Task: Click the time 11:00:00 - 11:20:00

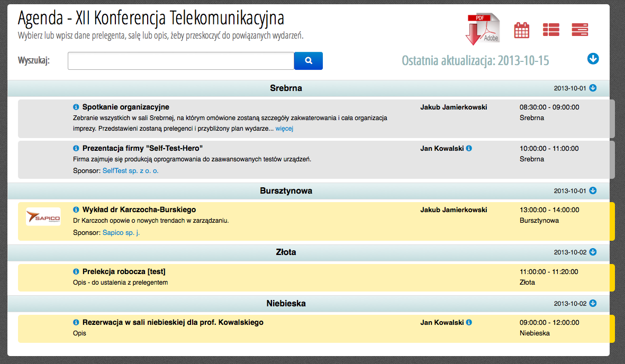Action: 549,271
